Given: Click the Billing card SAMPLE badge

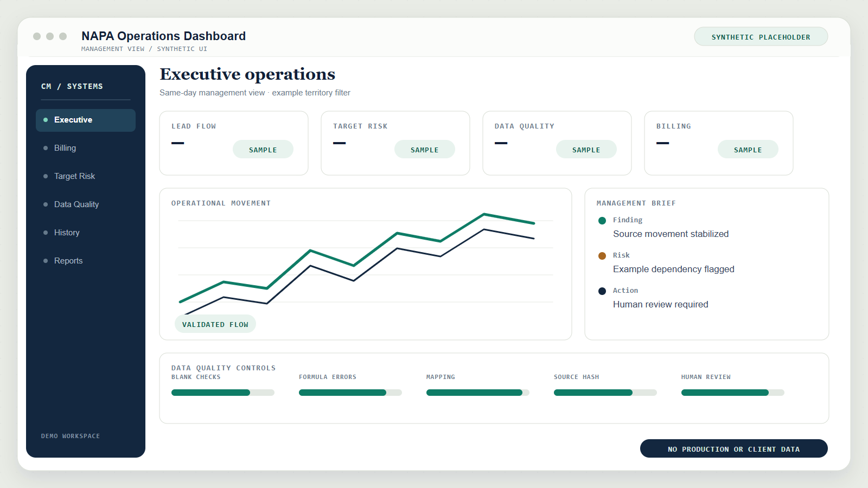Looking at the screenshot, I should click(748, 150).
